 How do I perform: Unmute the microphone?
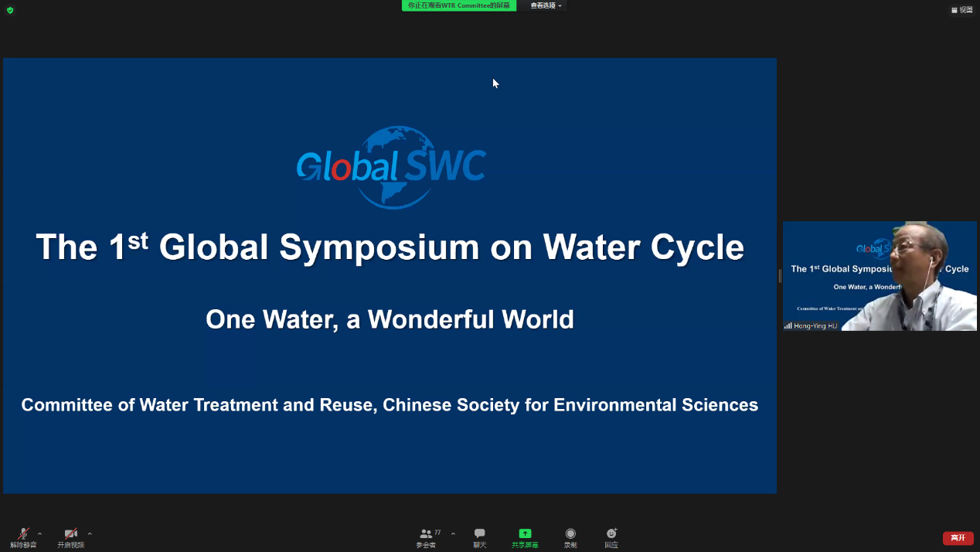click(x=23, y=537)
